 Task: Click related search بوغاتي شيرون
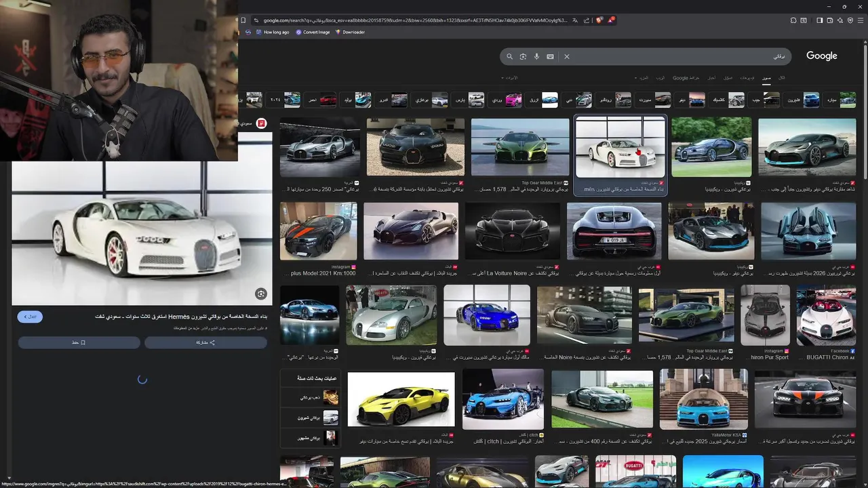pyautogui.click(x=310, y=418)
